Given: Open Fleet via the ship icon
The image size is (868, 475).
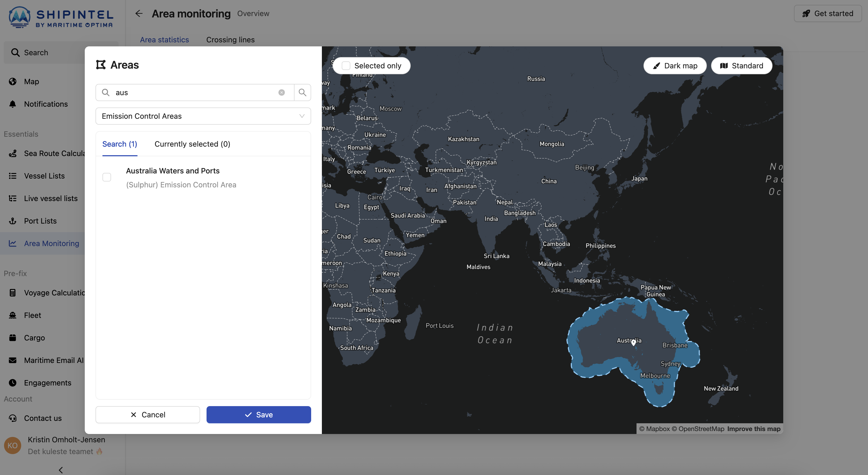Looking at the screenshot, I should click(13, 315).
